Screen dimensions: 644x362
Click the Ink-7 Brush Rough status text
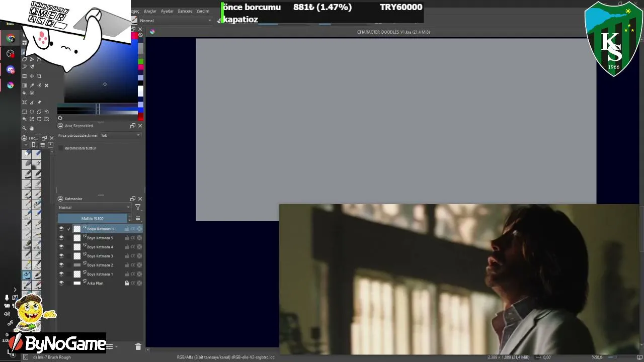coord(52,357)
